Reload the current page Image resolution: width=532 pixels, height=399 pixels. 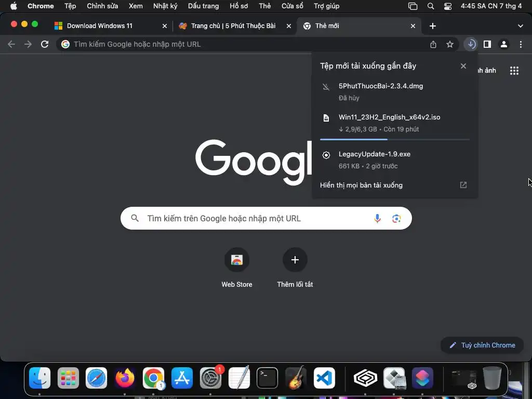(x=45, y=44)
